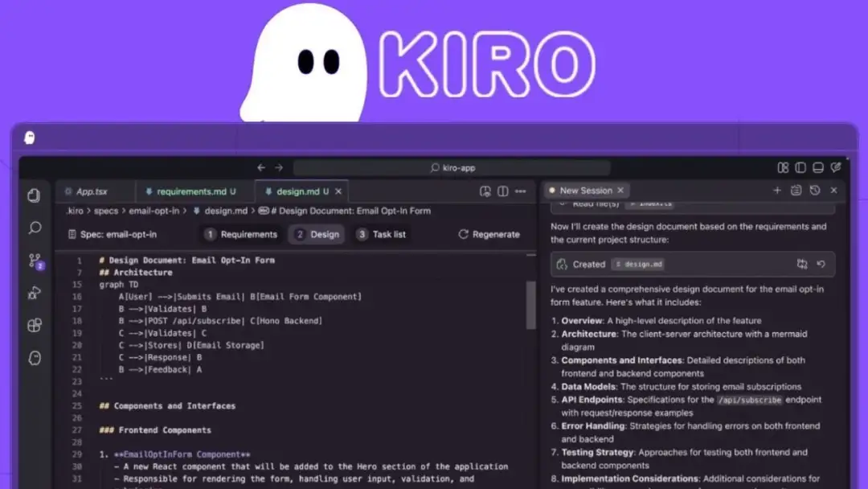Click line 18 POST /api/subscribe
This screenshot has width=868, height=489.
[219, 321]
